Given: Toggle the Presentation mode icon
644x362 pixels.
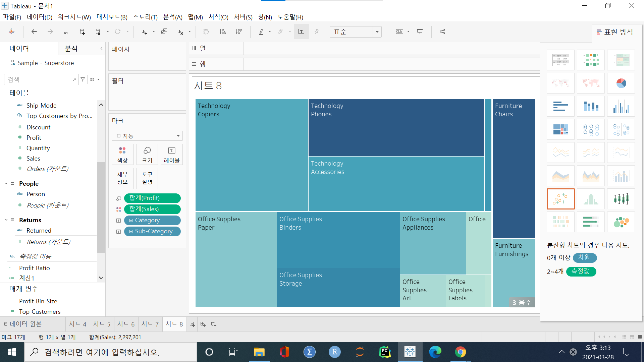Looking at the screenshot, I should click(x=420, y=32).
